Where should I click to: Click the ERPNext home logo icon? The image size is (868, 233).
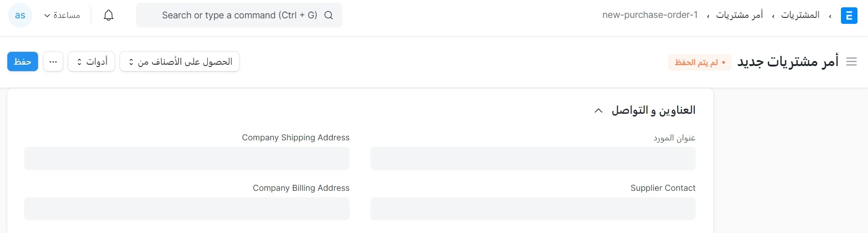[849, 16]
